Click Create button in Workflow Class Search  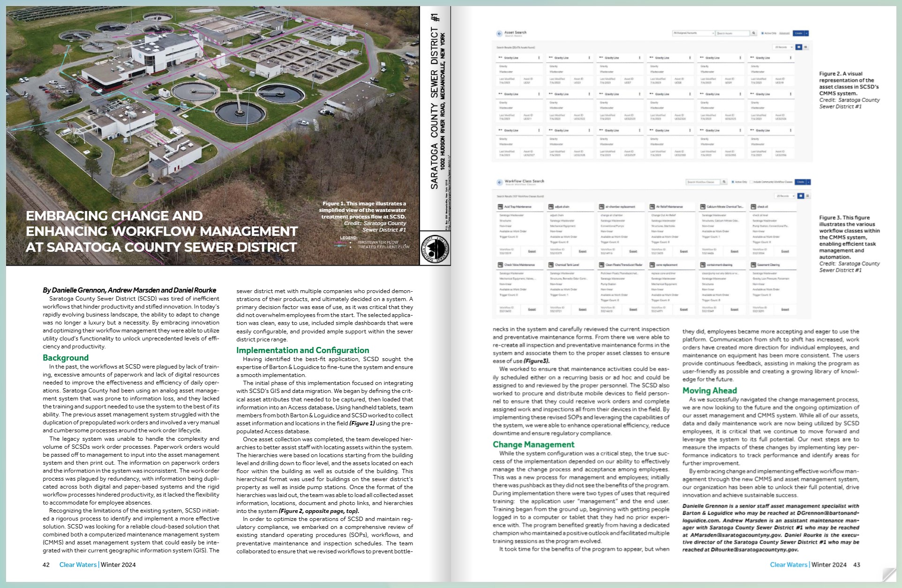(800, 182)
